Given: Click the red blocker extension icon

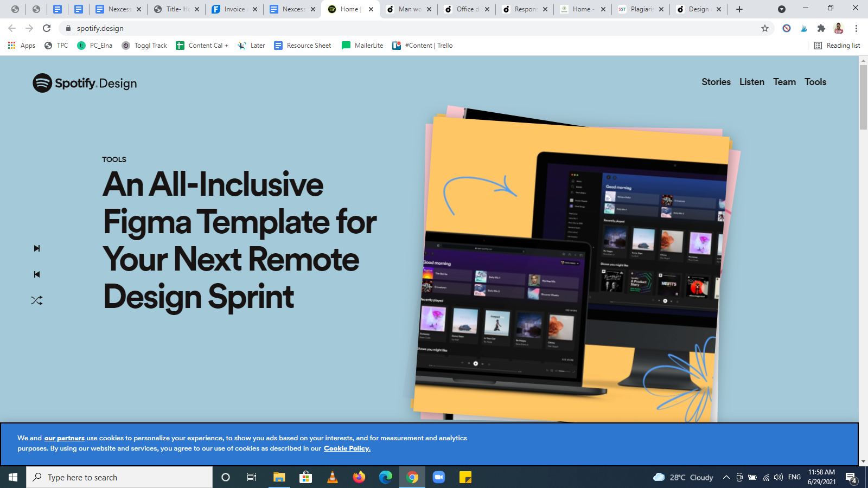Looking at the screenshot, I should [x=787, y=28].
